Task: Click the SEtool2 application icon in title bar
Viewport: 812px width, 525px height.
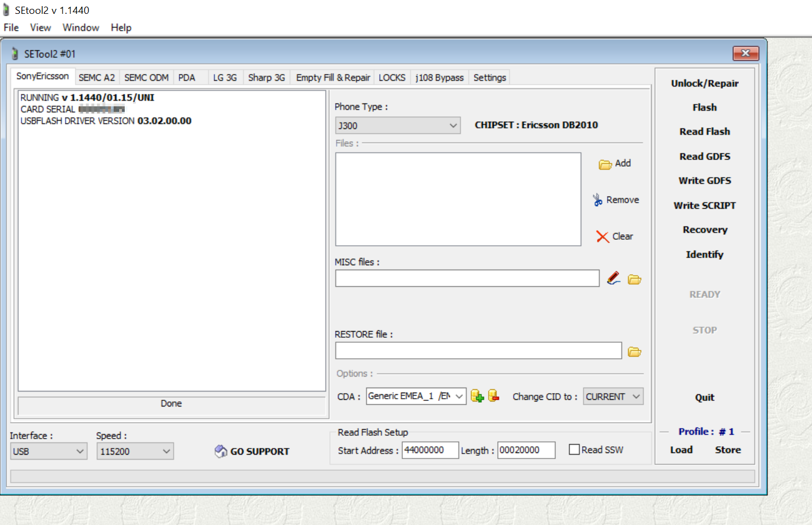Action: pyautogui.click(x=6, y=10)
